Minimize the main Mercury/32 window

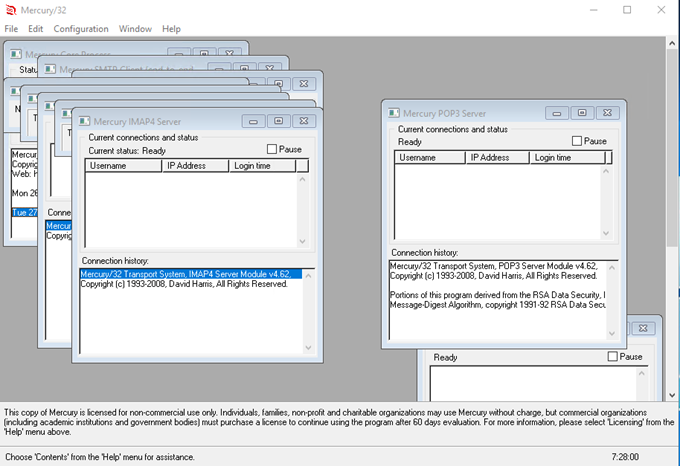(x=594, y=10)
